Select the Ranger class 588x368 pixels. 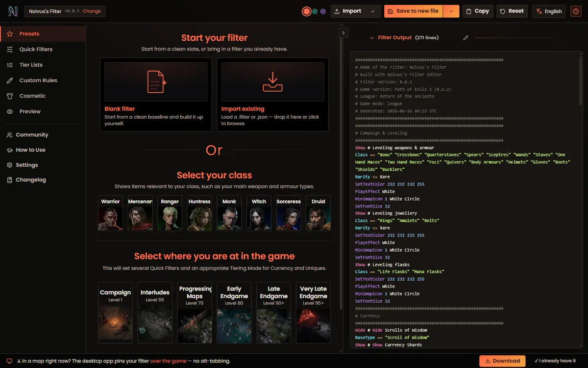170,213
